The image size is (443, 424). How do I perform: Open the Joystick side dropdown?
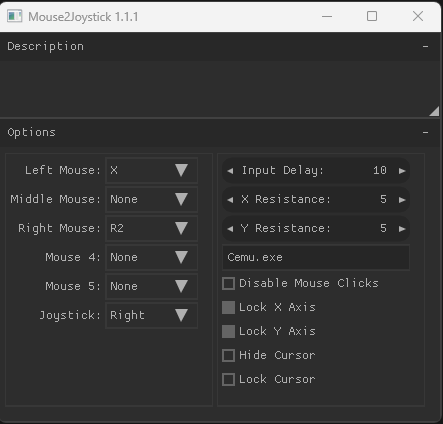click(152, 315)
